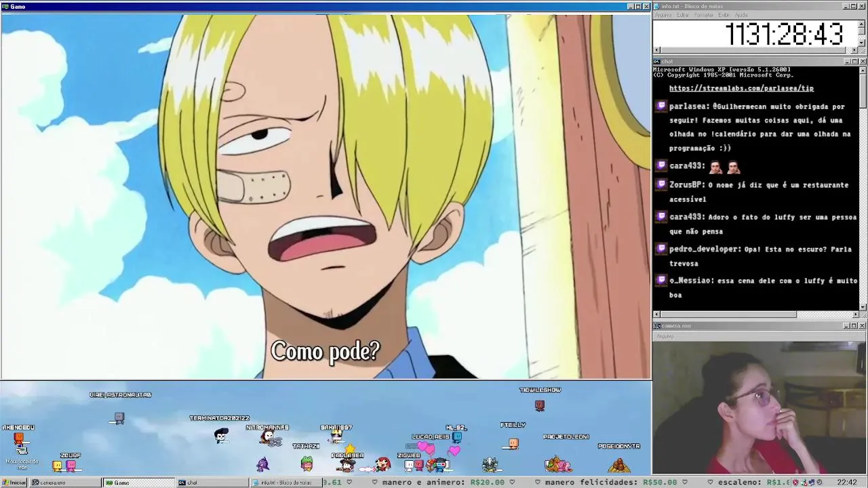Click notepad vertical scrollbar down arrow
Viewport: 868px width, 488px height.
pos(863,43)
